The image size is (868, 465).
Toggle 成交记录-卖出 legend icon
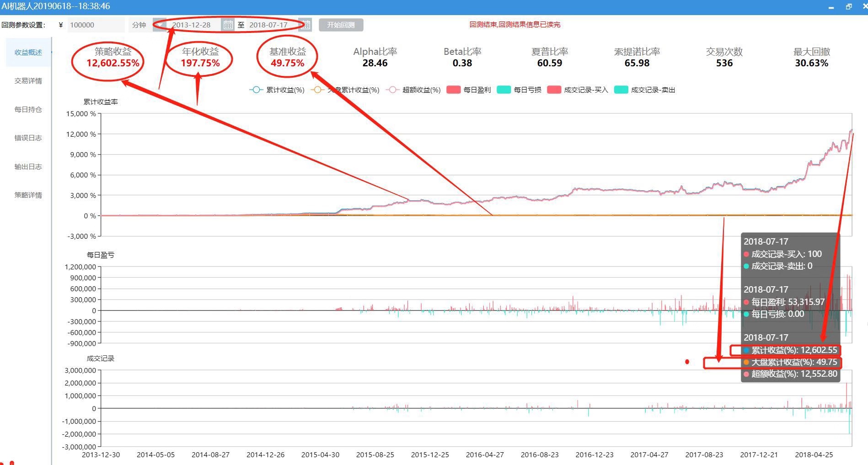[x=621, y=90]
